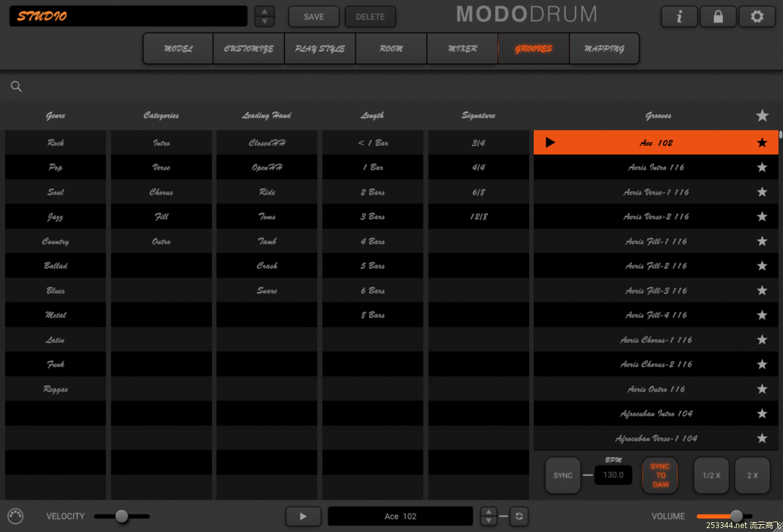
Task: Play the highlighted Ace 102 groove row
Action: point(550,143)
